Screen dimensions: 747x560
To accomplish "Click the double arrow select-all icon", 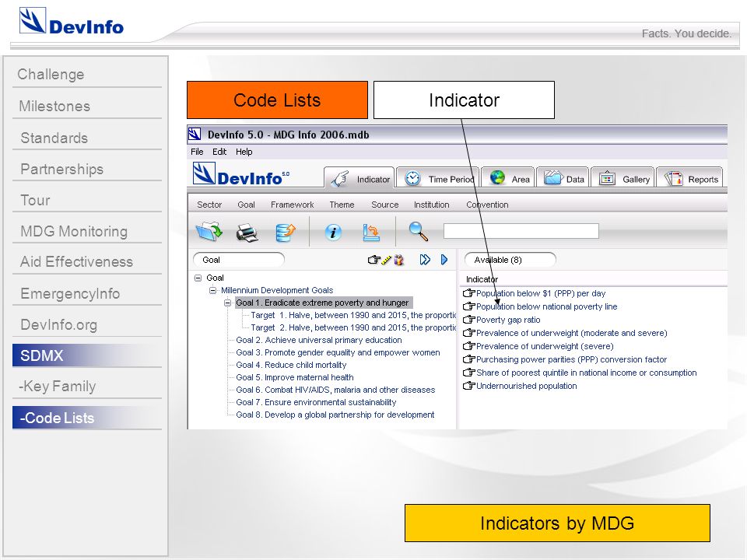I will tap(425, 260).
